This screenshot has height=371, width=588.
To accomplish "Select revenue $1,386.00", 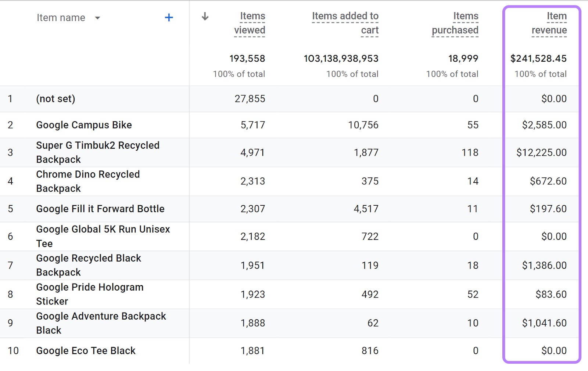I will [544, 265].
